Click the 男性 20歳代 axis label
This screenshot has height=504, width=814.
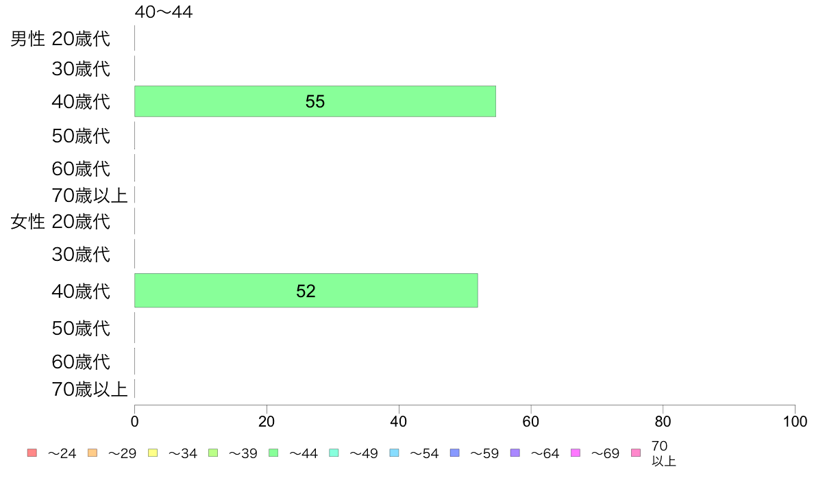coord(60,38)
